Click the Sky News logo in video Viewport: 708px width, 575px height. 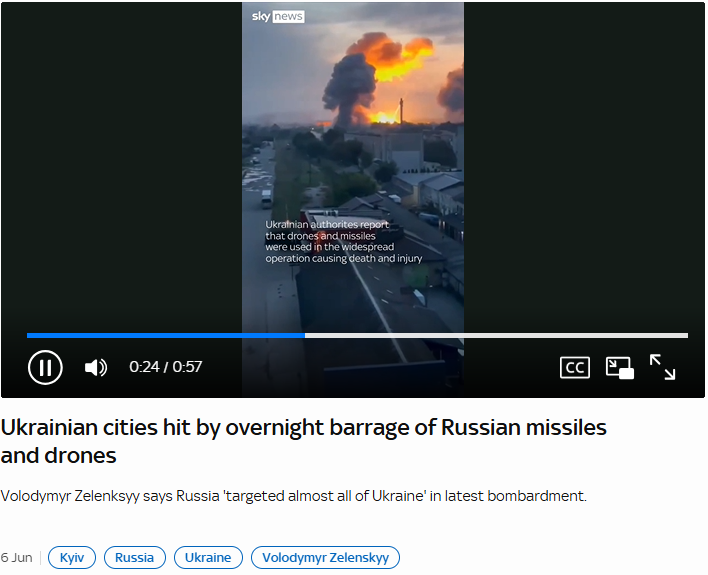coord(278,17)
